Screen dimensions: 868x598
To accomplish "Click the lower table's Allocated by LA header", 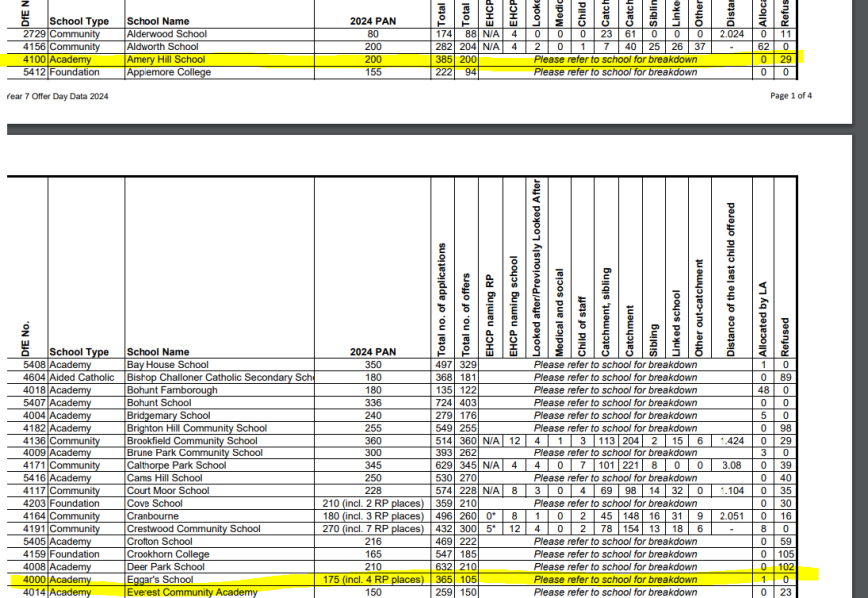I will (x=763, y=319).
